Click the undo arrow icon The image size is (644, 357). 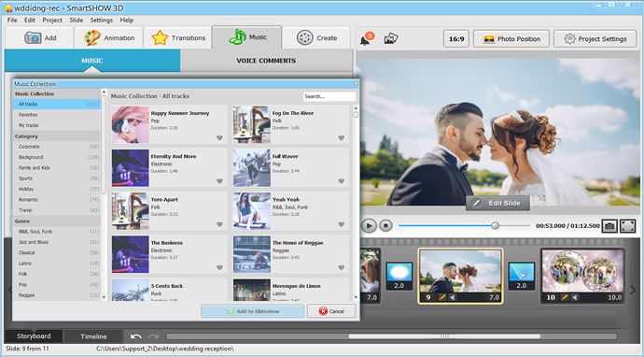click(x=136, y=336)
